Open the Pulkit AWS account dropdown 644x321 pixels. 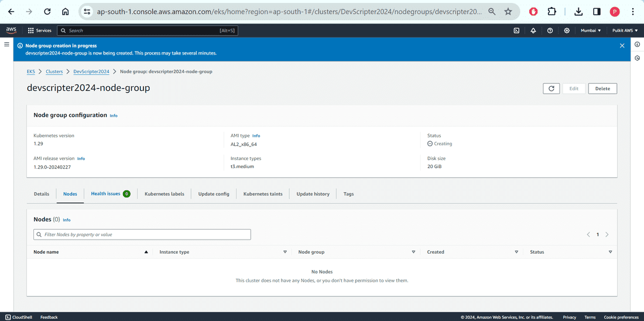coord(625,30)
